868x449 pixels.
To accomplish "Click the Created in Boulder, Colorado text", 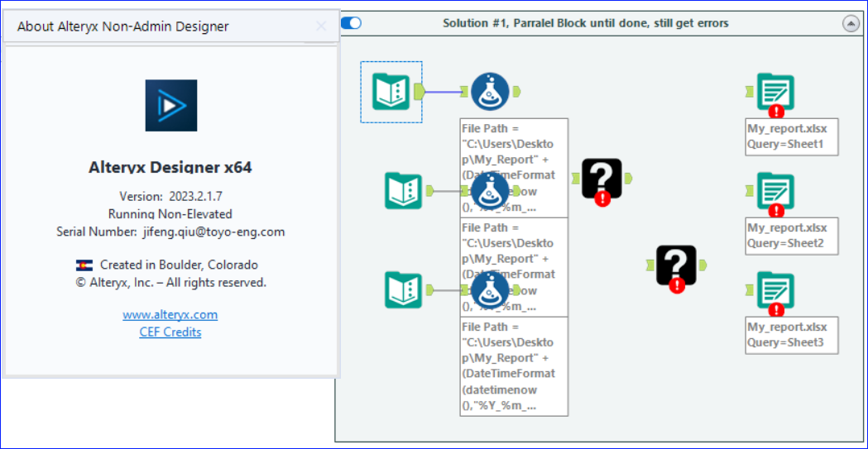I will pyautogui.click(x=179, y=265).
